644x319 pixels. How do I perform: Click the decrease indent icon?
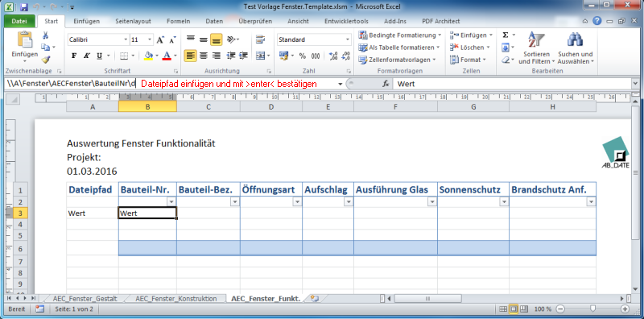point(231,56)
